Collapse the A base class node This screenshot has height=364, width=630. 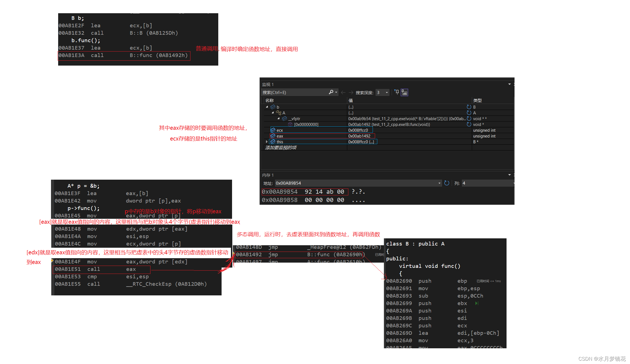[x=273, y=113]
